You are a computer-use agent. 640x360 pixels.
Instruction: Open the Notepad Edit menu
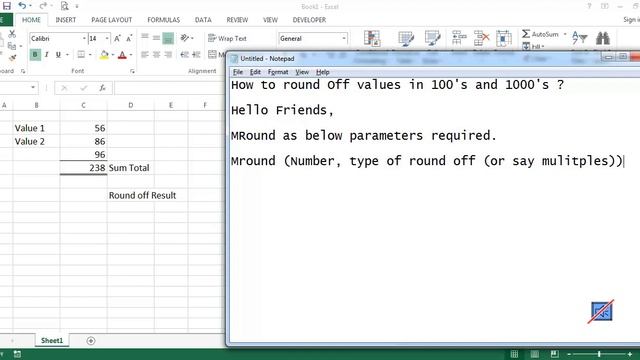pos(255,72)
